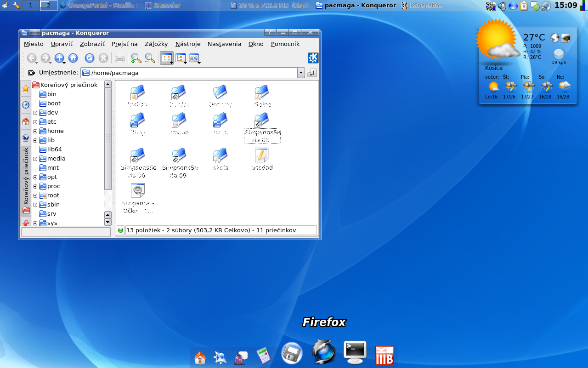Click the Go button beside location bar

(x=312, y=73)
